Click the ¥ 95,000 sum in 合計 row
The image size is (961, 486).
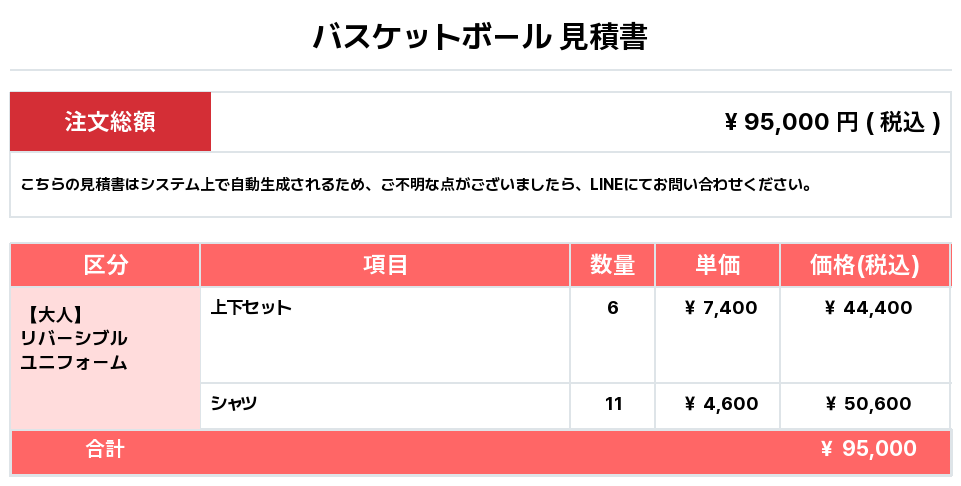[867, 450]
